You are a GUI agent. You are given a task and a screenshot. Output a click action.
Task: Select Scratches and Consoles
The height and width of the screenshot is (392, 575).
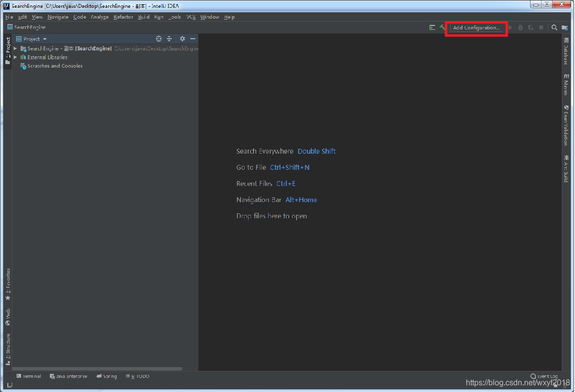pos(51,66)
